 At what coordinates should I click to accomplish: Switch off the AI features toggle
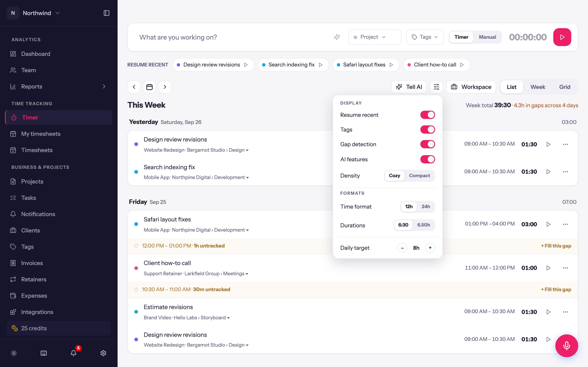[x=428, y=159]
